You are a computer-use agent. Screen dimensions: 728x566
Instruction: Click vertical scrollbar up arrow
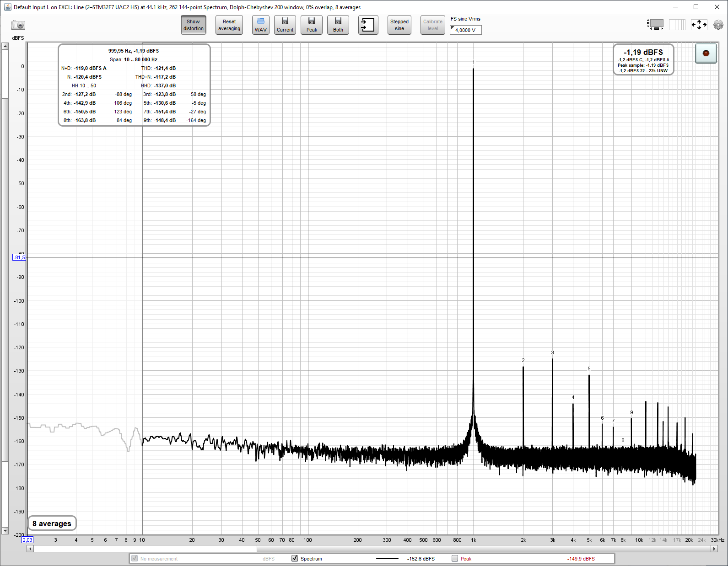[x=5, y=46]
